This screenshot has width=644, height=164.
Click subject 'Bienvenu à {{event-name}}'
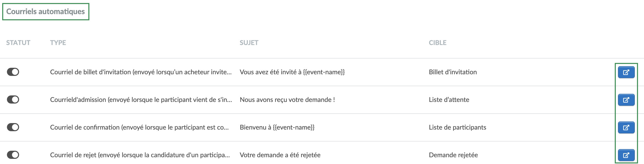point(277,127)
